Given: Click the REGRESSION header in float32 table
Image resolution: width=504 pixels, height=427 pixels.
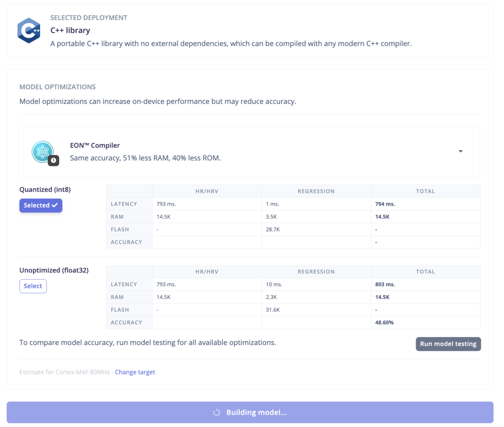Looking at the screenshot, I should coord(316,272).
